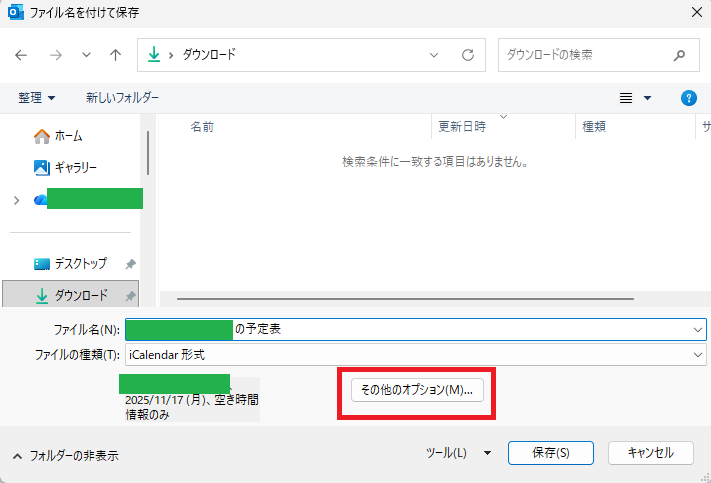Open the recent locations chevron

[x=86, y=55]
